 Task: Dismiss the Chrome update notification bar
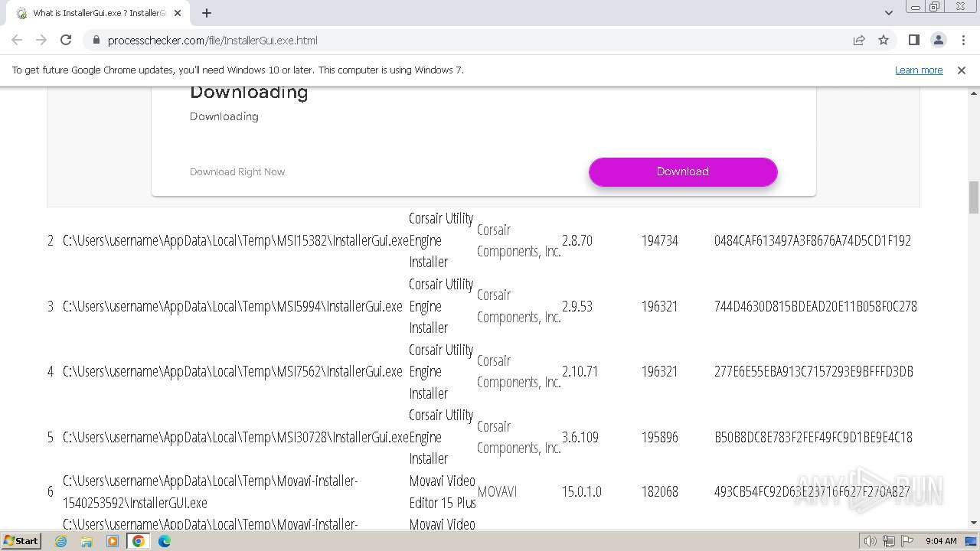(962, 70)
